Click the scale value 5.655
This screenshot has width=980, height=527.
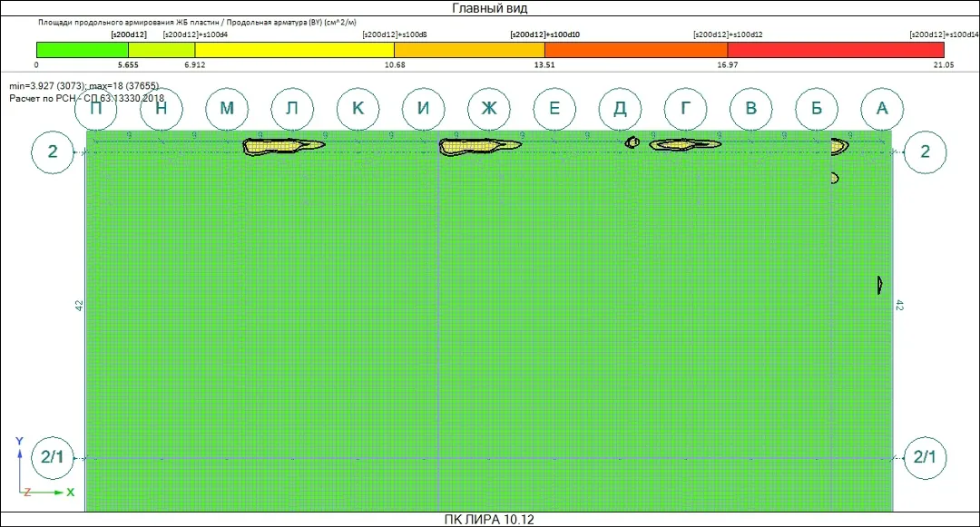pyautogui.click(x=128, y=65)
